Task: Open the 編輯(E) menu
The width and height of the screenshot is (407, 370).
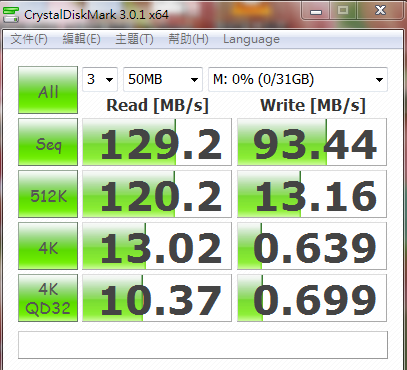Action: point(81,39)
